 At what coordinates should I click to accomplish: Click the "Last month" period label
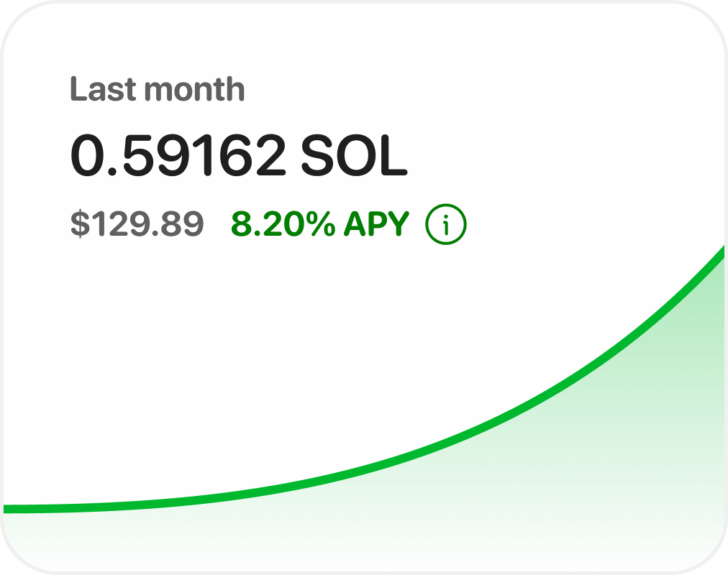tap(158, 90)
